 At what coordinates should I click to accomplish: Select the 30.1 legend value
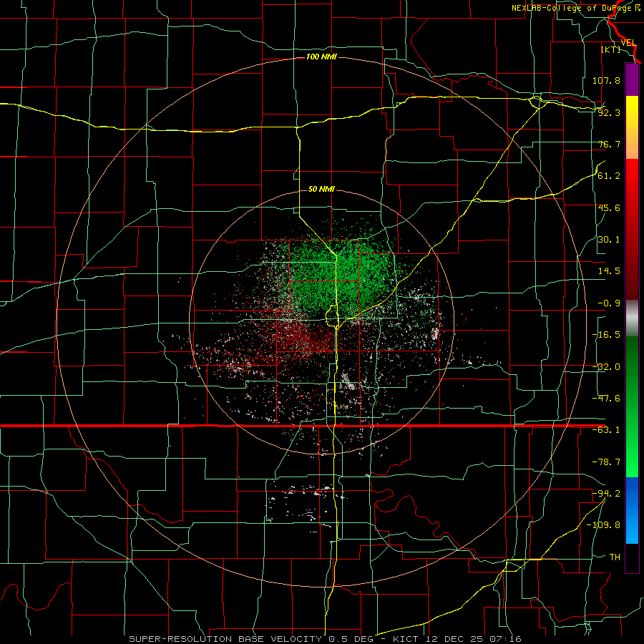(609, 240)
